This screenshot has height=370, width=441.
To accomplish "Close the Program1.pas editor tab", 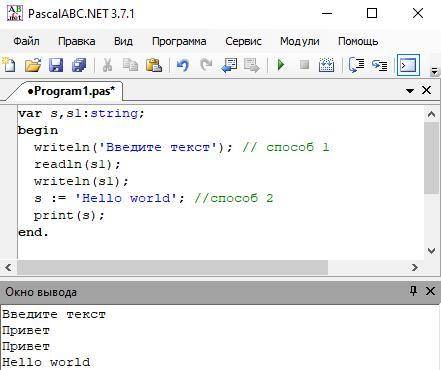I will click(426, 90).
